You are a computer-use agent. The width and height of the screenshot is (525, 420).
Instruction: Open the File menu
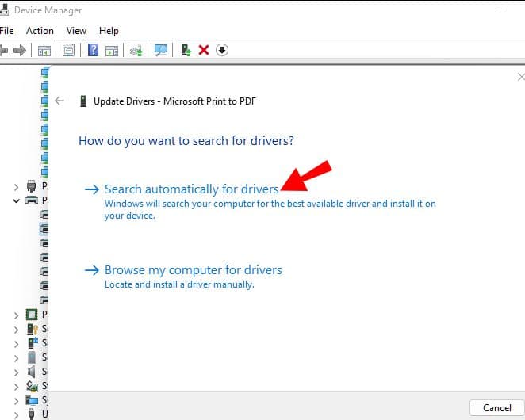click(6, 31)
